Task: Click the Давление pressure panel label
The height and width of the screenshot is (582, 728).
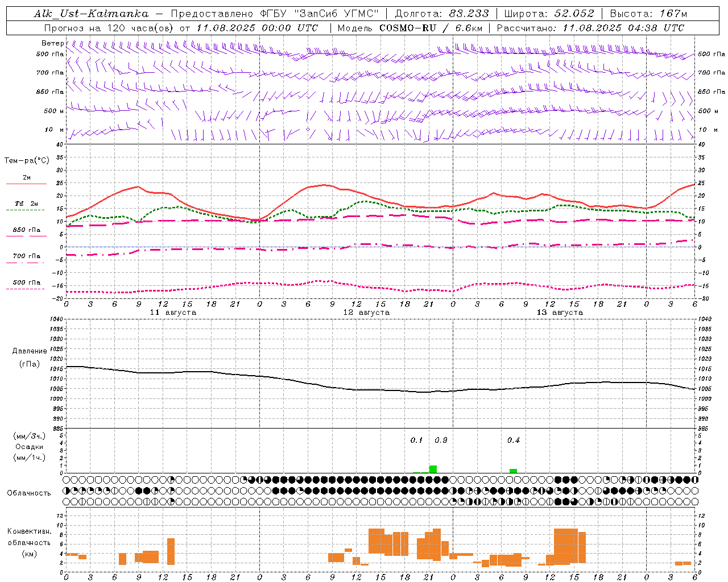Action: tap(30, 351)
